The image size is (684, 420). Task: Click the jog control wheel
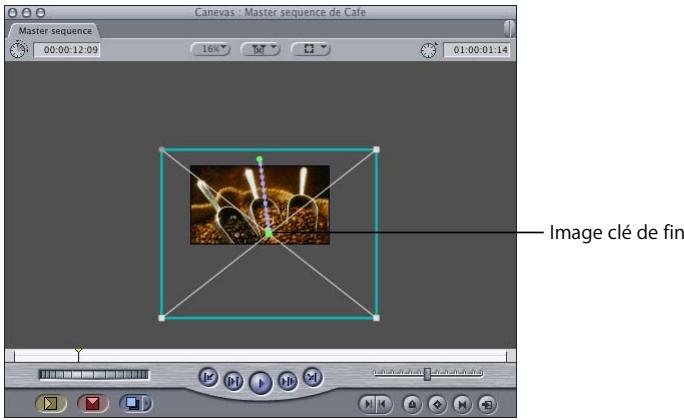click(x=94, y=374)
